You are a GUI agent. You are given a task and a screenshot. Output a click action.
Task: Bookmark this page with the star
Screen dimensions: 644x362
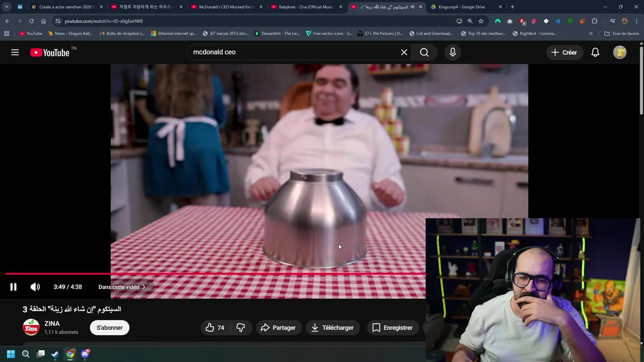pyautogui.click(x=481, y=21)
